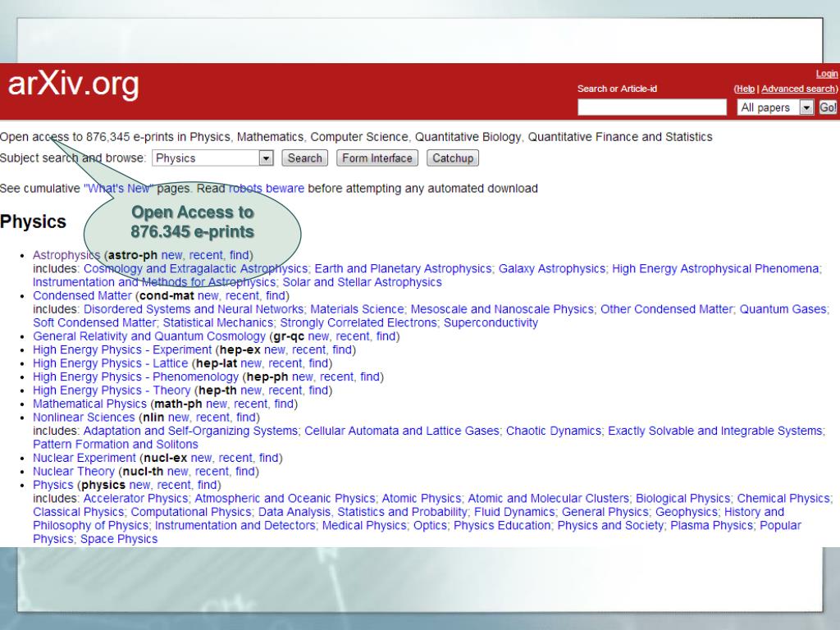Open gr-qc find link

[386, 336]
